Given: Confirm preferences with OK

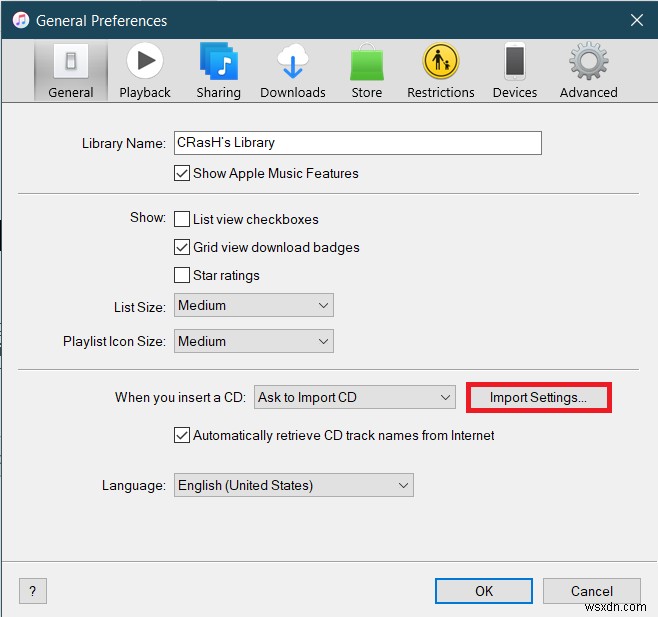Looking at the screenshot, I should click(x=484, y=591).
